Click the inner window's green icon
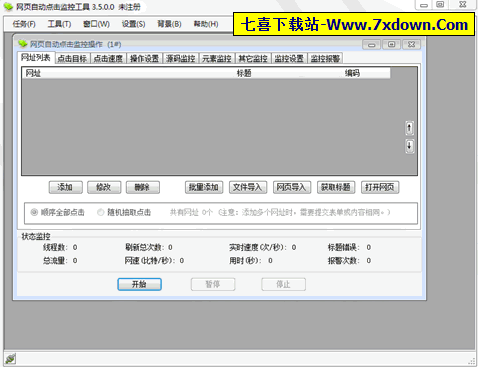The height and width of the screenshot is (367, 478). [23, 44]
